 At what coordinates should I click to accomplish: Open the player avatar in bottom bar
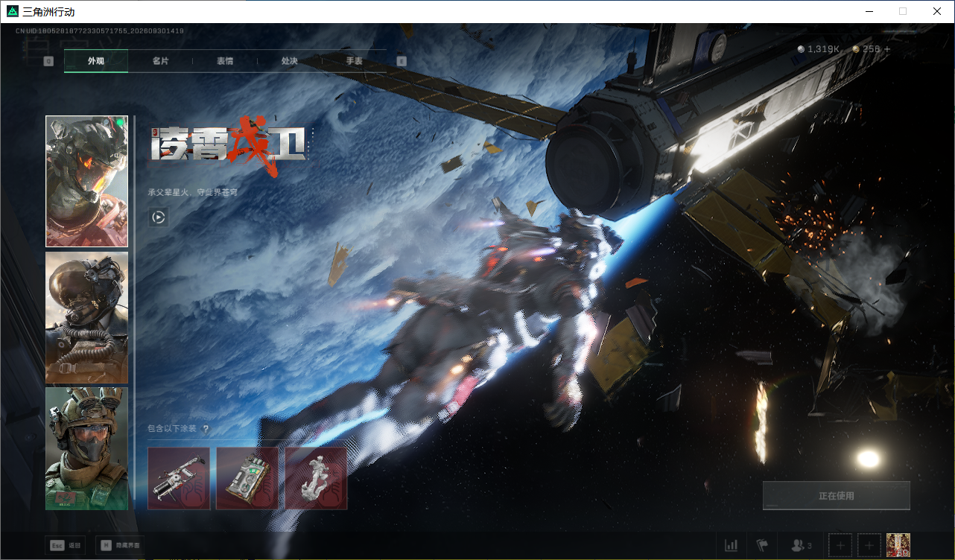(898, 545)
